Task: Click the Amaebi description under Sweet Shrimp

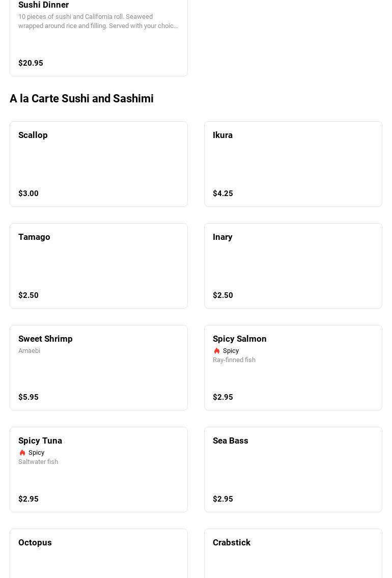Action: point(29,351)
